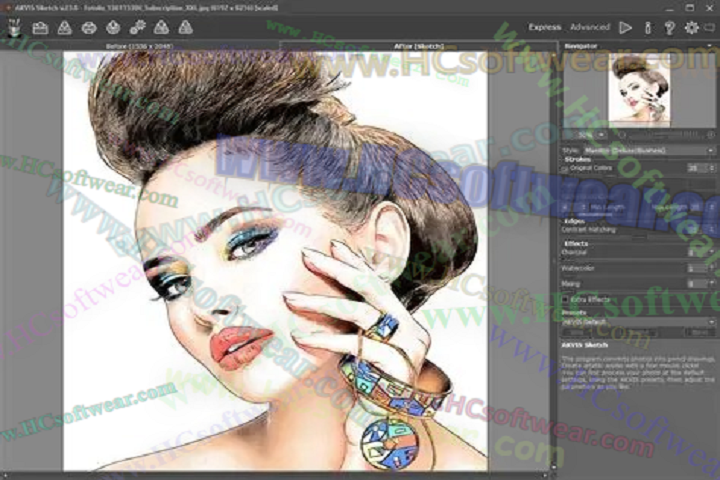Switch to Advanced mode
This screenshot has height=480, width=720.
coord(590,27)
